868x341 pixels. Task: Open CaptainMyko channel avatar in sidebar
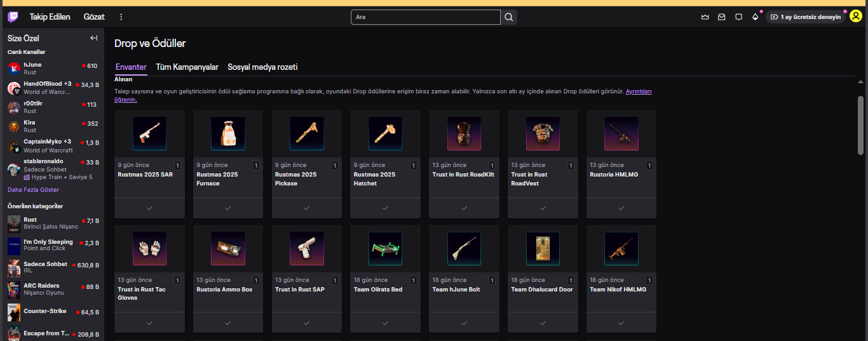tap(14, 145)
